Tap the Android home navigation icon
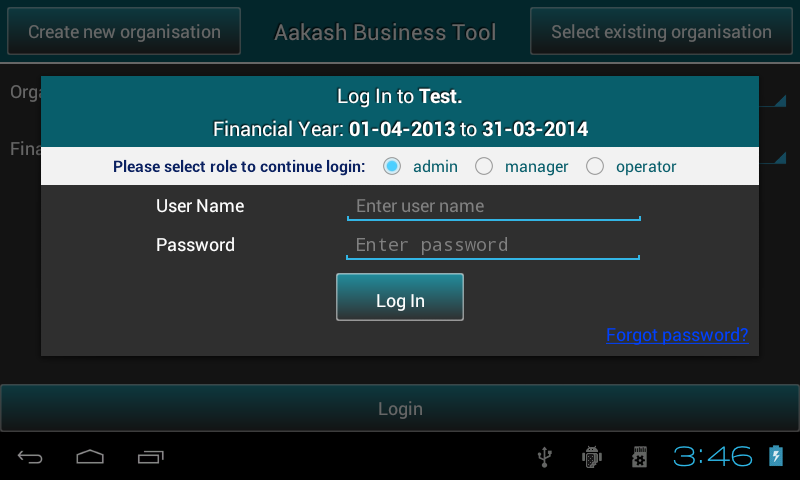The image size is (800, 480). (x=90, y=457)
